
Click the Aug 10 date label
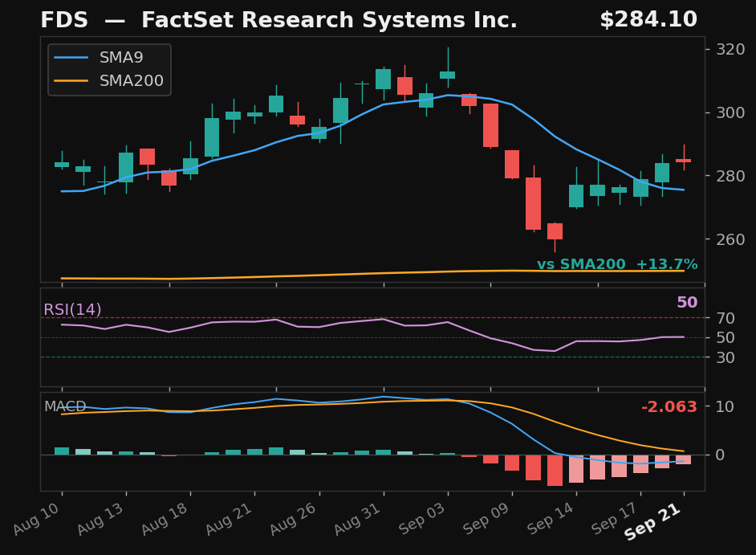(x=37, y=519)
